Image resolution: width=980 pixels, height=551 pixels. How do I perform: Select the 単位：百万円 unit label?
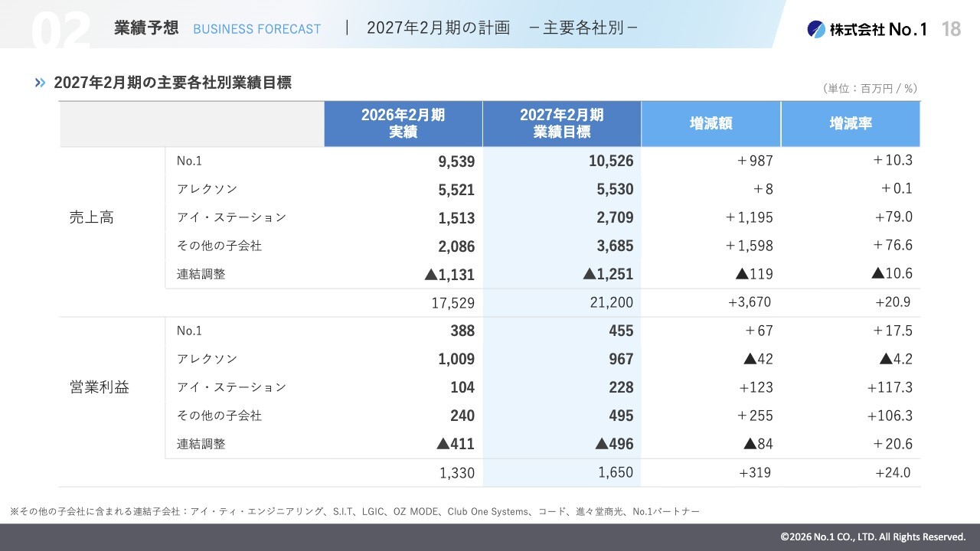(x=870, y=88)
